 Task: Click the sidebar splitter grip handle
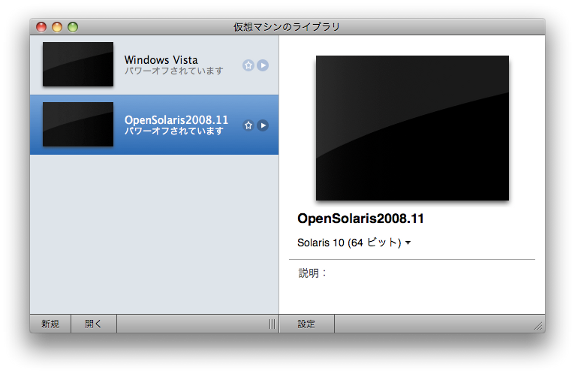click(x=272, y=324)
